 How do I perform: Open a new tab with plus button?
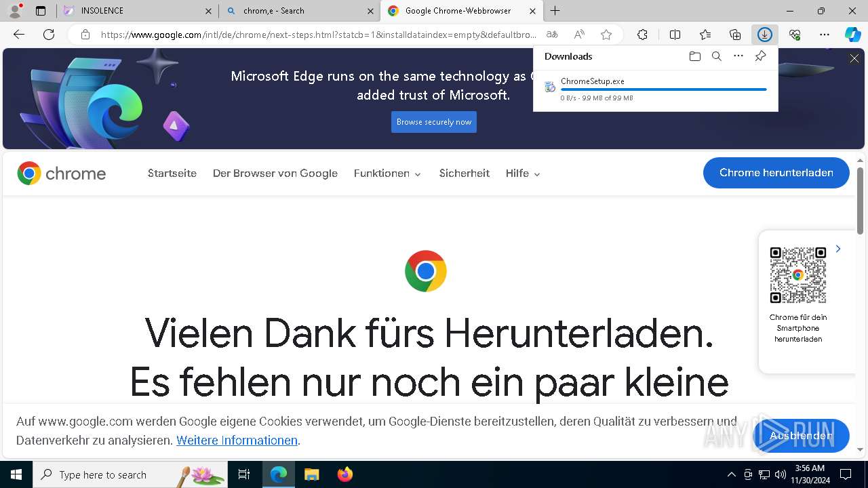555,11
